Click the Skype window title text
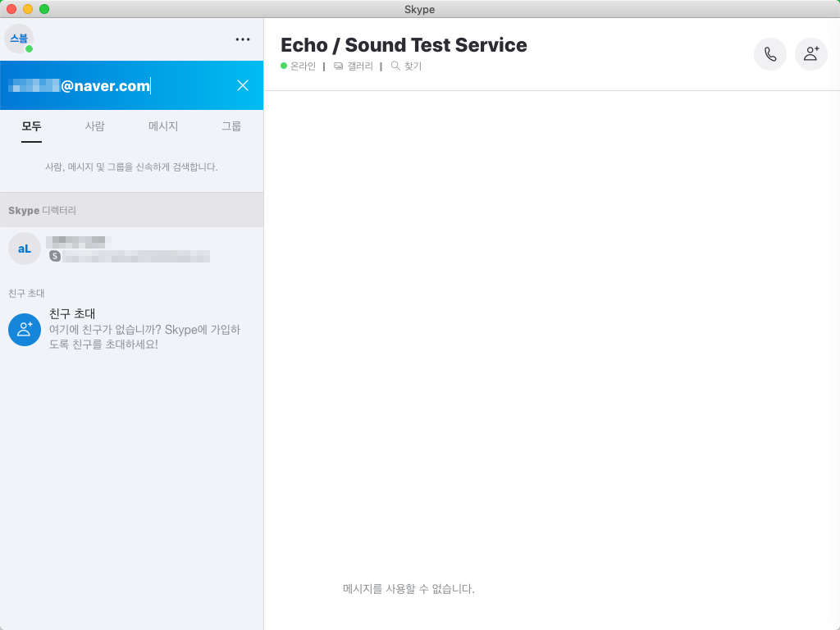The height and width of the screenshot is (630, 840). pos(419,9)
